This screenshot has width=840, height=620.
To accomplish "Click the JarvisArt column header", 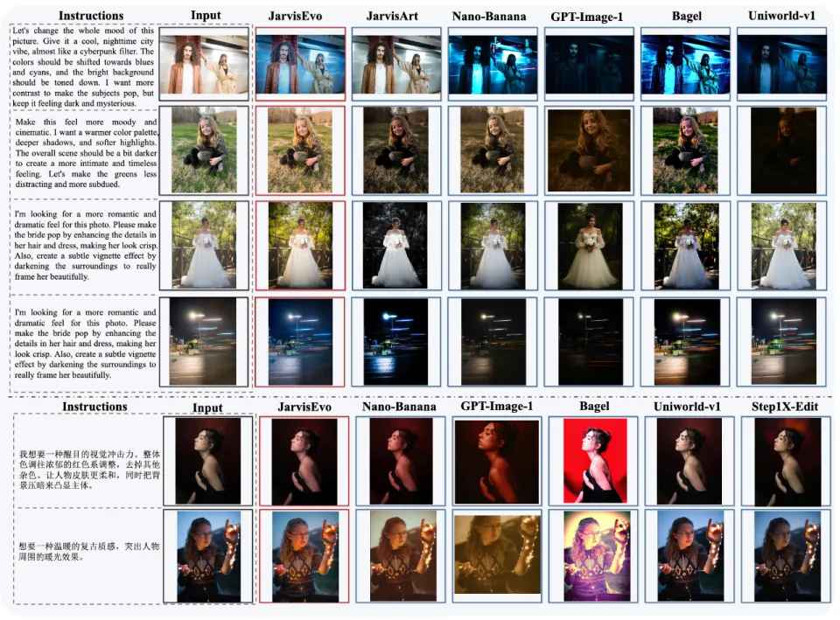I will pos(392,17).
